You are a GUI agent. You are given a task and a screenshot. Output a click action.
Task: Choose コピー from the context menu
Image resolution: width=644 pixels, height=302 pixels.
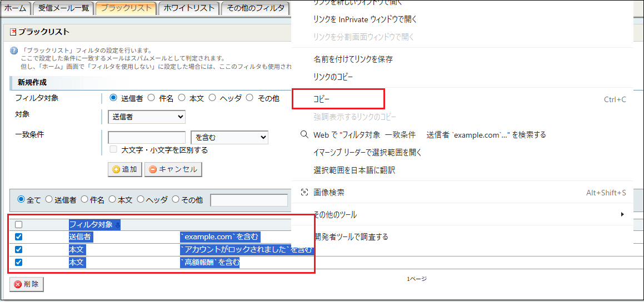pyautogui.click(x=322, y=99)
